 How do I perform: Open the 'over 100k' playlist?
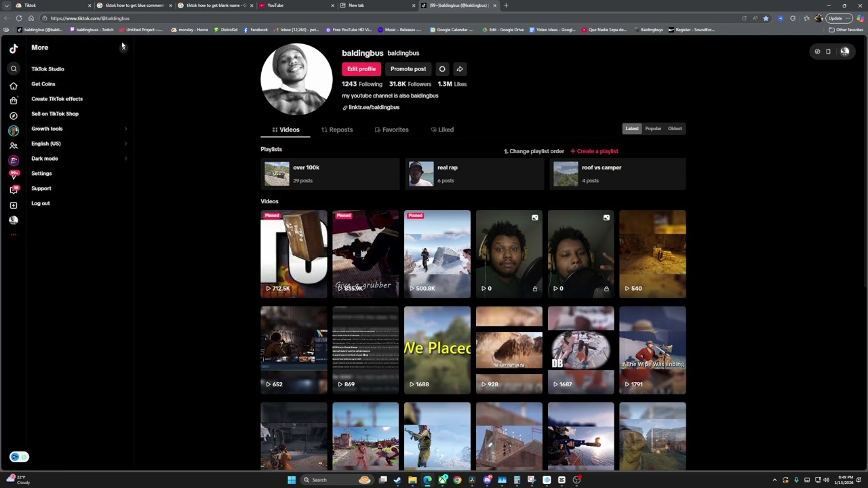(329, 174)
